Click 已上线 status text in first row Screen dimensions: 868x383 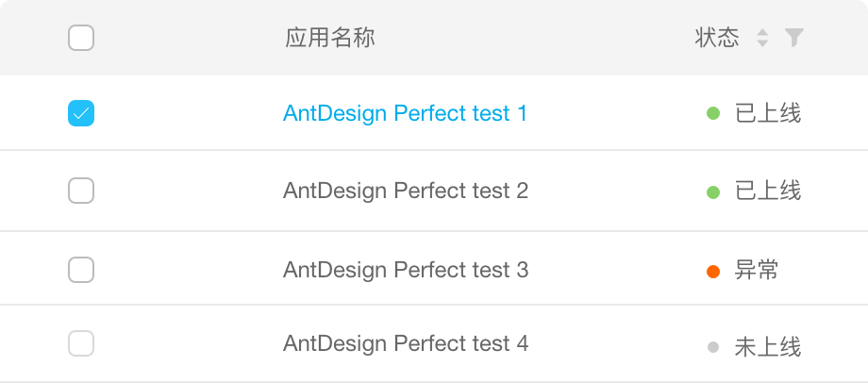[768, 114]
